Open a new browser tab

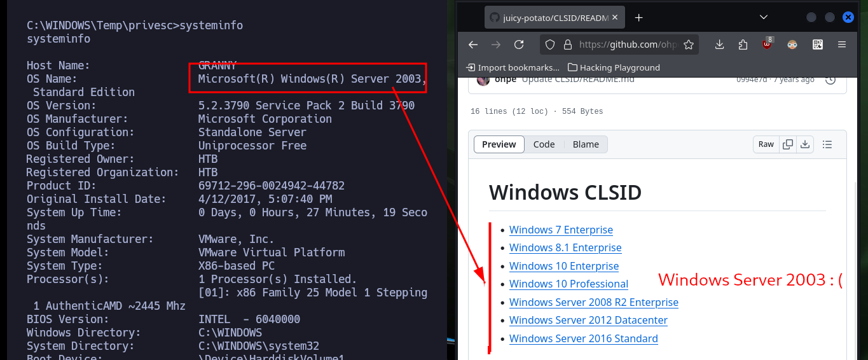point(639,18)
